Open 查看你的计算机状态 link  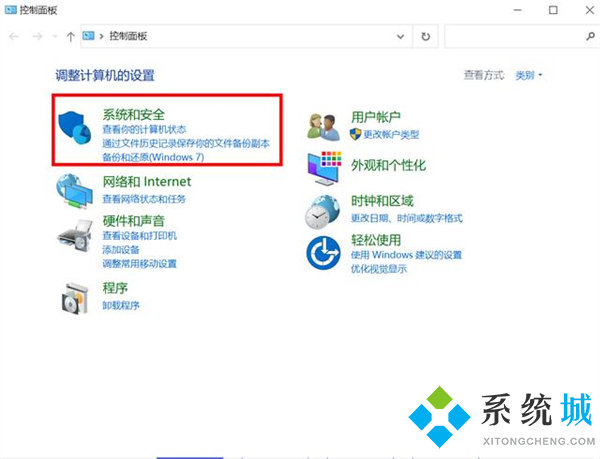pyautogui.click(x=144, y=129)
